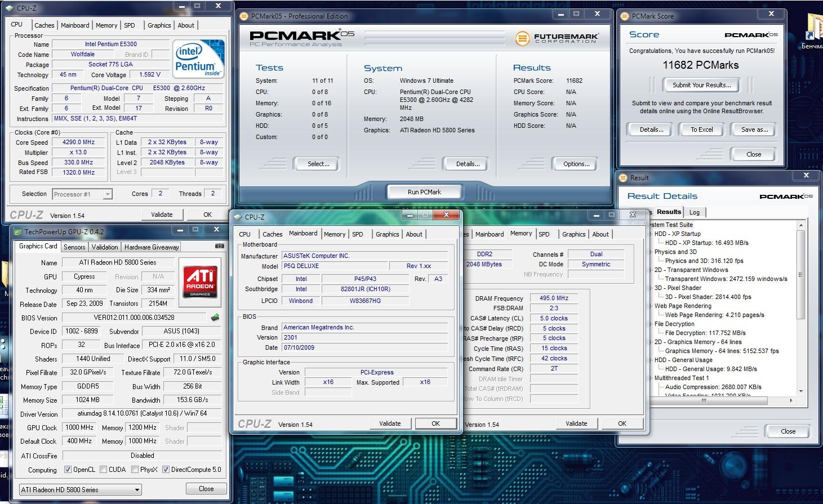Click the Result Details scroll-right arrow
Screen dimensions: 823x504
tap(791, 400)
